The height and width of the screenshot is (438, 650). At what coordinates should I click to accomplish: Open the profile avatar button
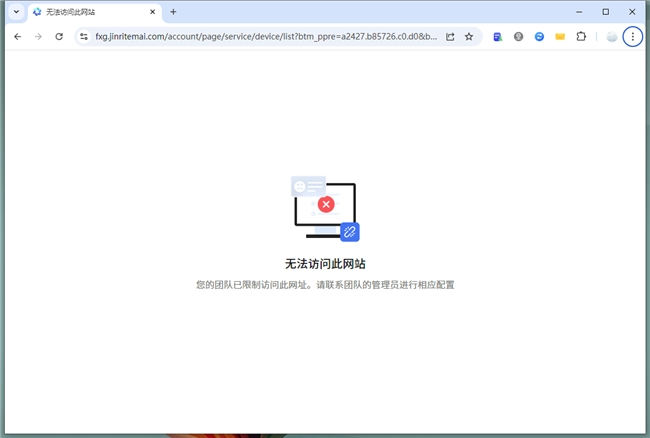[x=611, y=36]
